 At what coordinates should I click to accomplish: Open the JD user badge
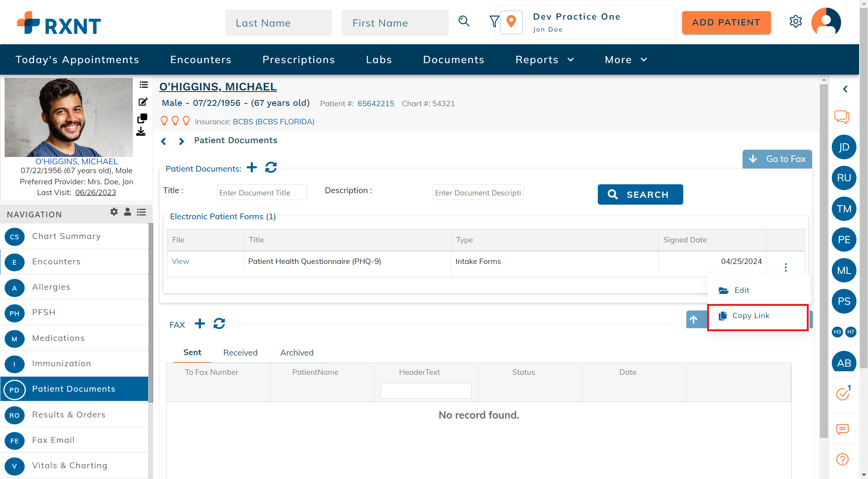pos(844,147)
